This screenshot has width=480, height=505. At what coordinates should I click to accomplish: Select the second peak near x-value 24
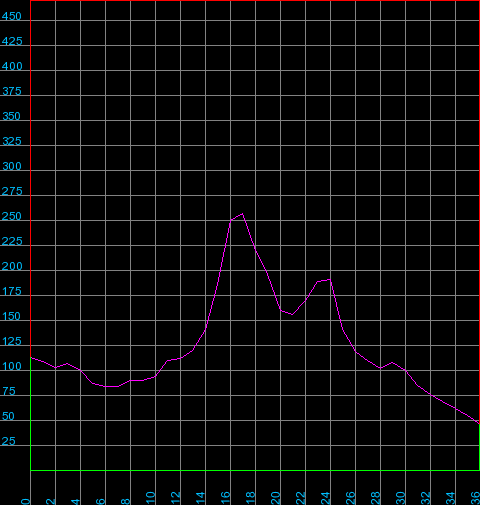[330, 280]
